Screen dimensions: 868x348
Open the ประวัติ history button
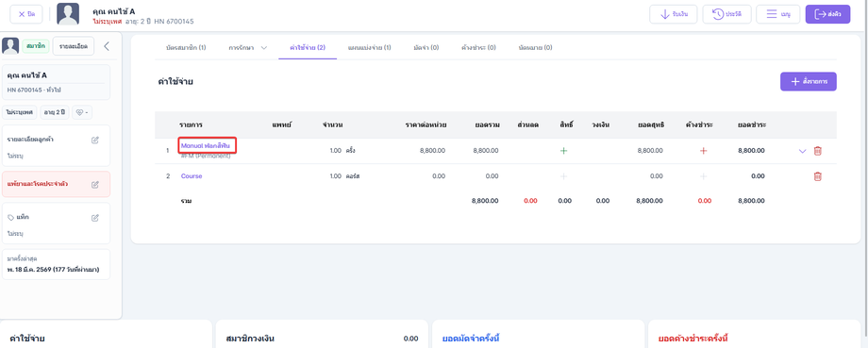(x=726, y=14)
